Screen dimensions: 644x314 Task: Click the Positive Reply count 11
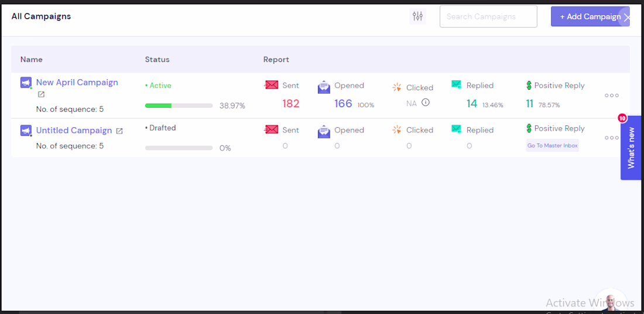click(x=530, y=104)
